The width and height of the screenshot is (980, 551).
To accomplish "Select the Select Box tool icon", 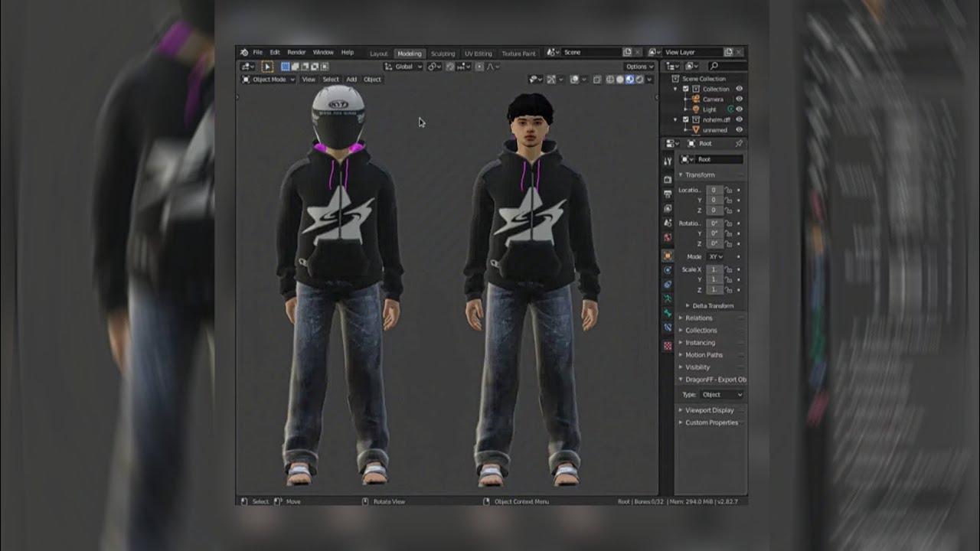I will pyautogui.click(x=267, y=67).
